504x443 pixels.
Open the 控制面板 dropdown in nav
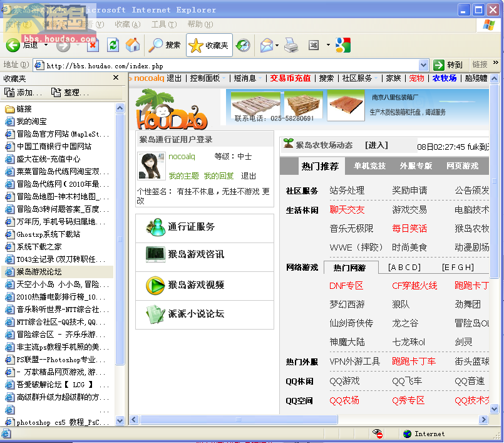pos(223,78)
